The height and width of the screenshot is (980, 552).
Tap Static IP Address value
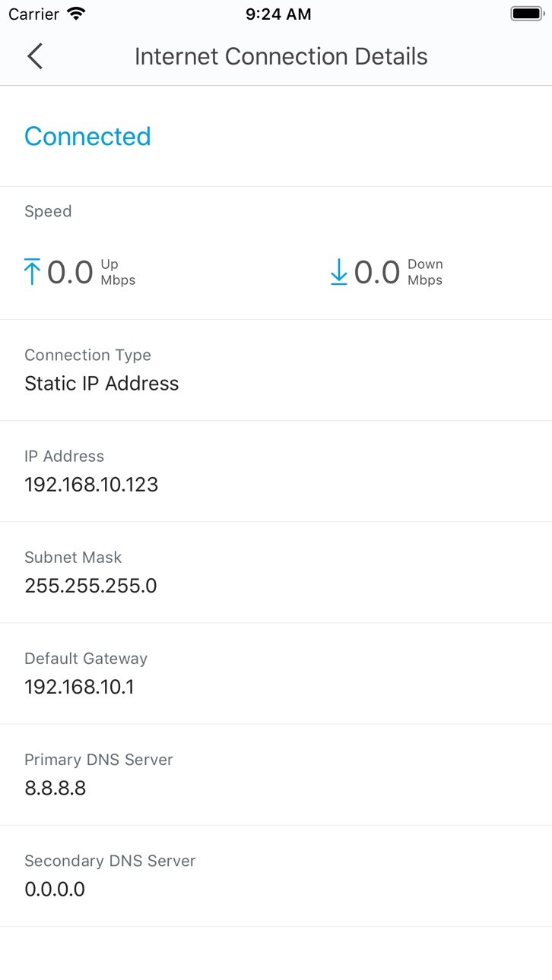(102, 384)
